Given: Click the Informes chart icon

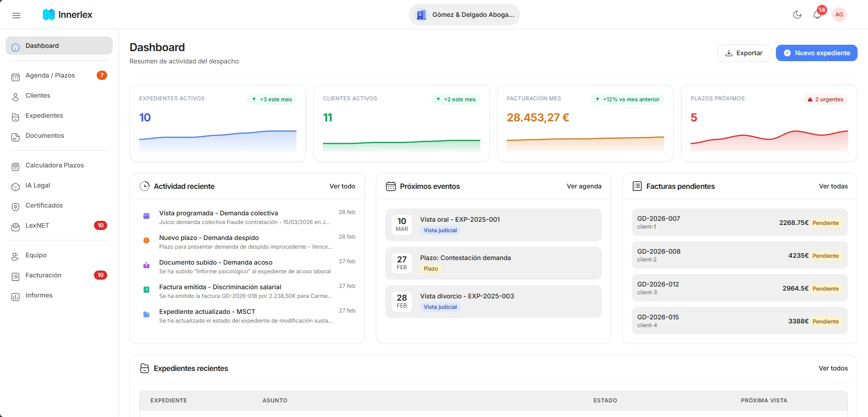Looking at the screenshot, I should pyautogui.click(x=16, y=297).
